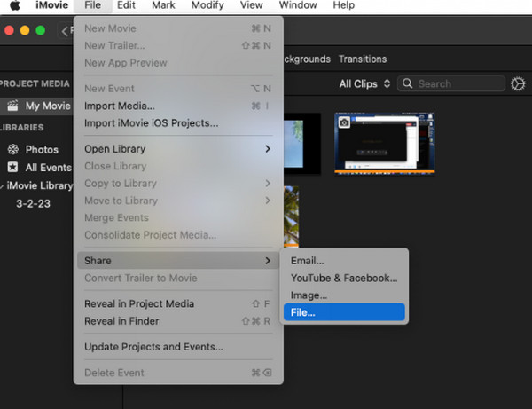Share as Image…
Image resolution: width=532 pixels, height=409 pixels.
[344, 295]
